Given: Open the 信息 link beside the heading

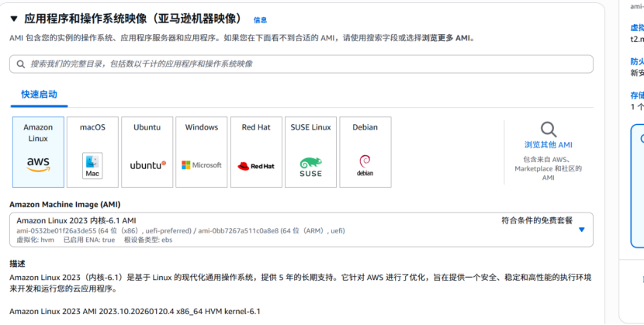Looking at the screenshot, I should click(260, 20).
